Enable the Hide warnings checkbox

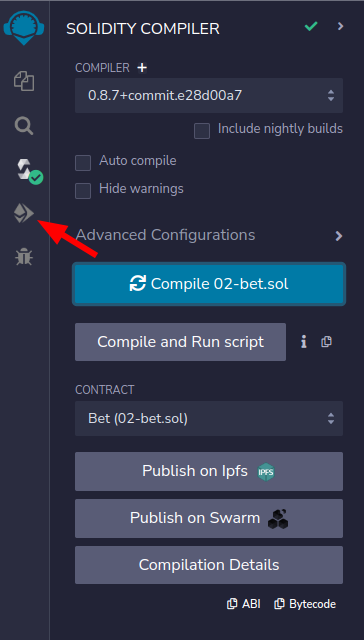tap(83, 191)
